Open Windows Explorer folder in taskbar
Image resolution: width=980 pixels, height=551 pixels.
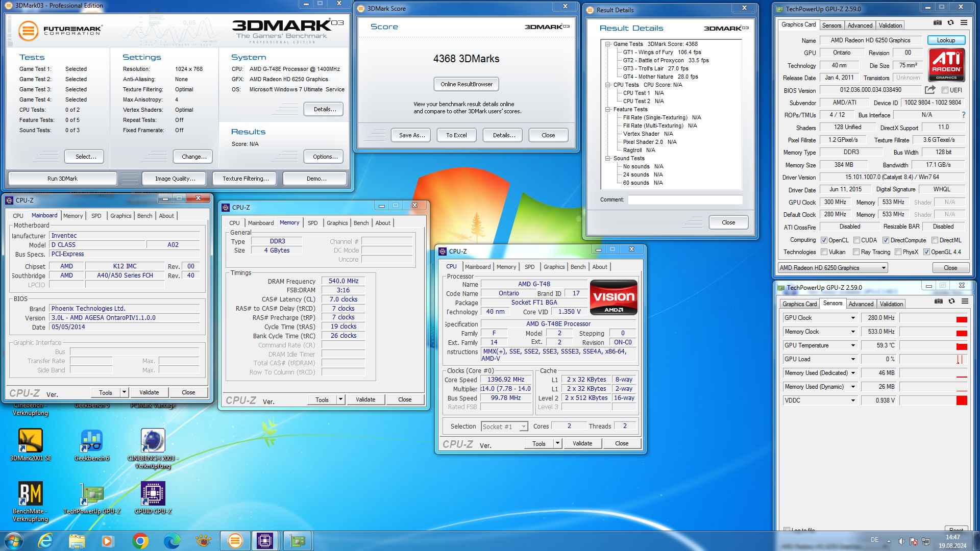point(77,541)
